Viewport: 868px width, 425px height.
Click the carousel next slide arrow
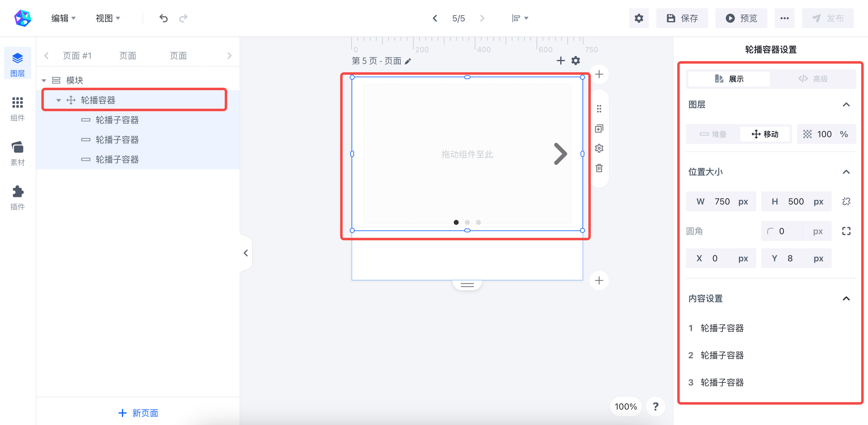(560, 154)
